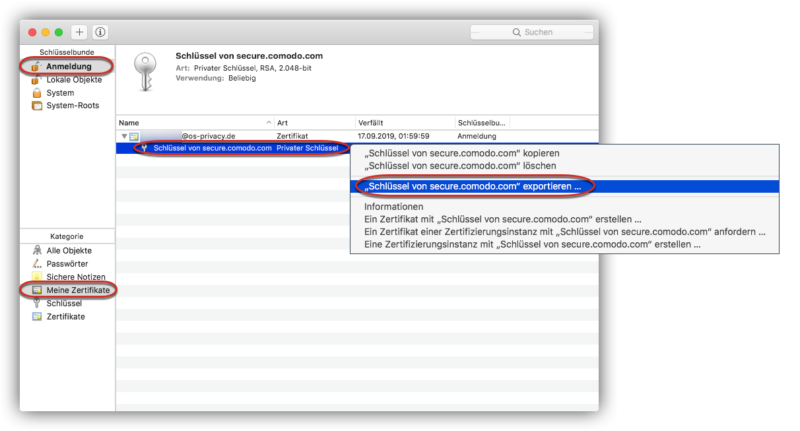Choose Zertifikate category

(67, 316)
